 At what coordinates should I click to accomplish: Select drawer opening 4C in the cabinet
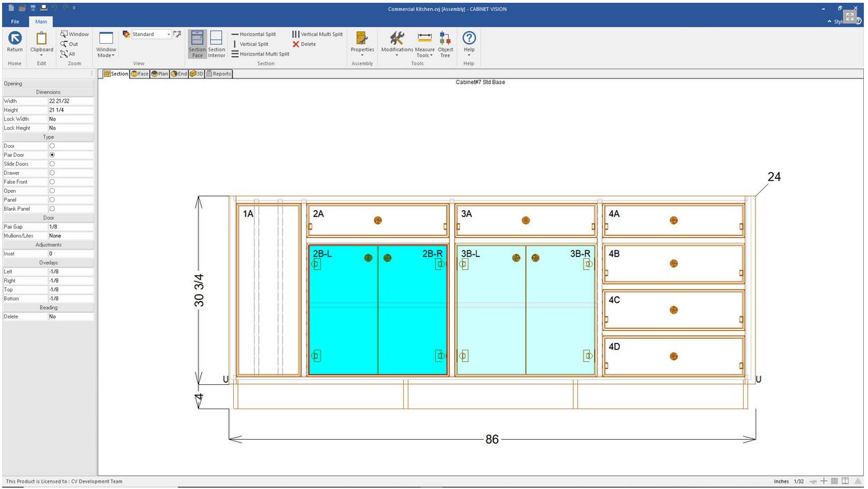(673, 309)
